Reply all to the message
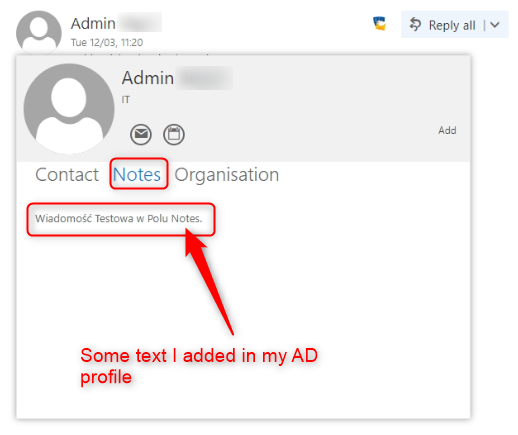This screenshot has height=435, width=518. click(x=443, y=25)
